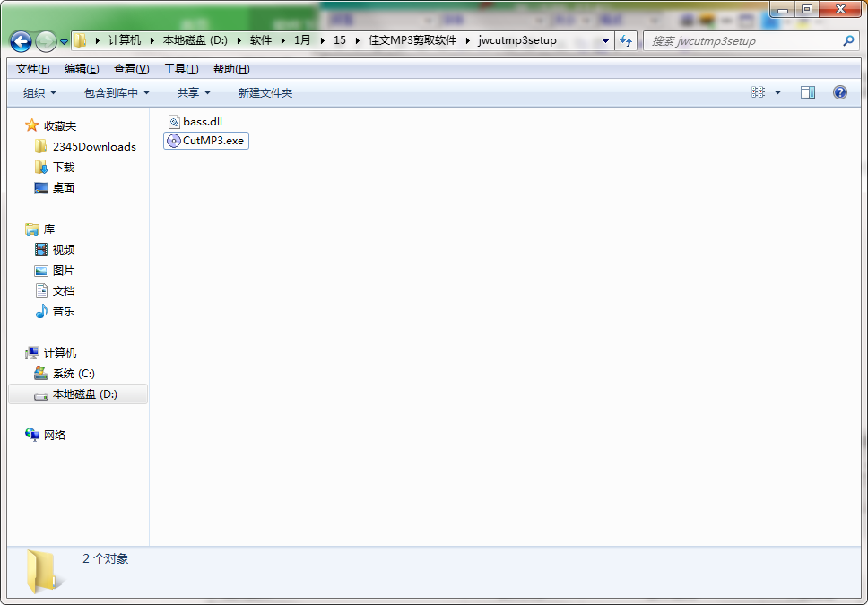
Task: Select the bass.dll file name
Action: 203,122
